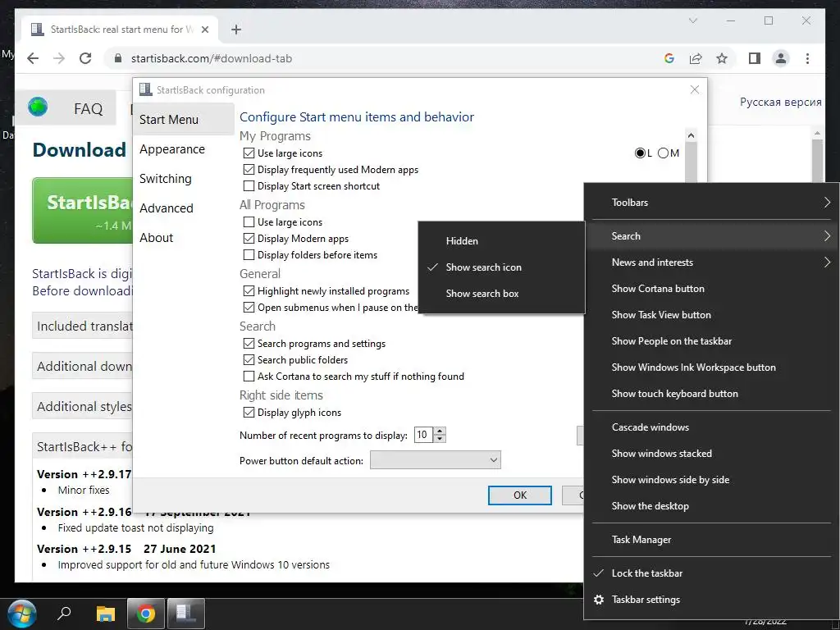840x630 pixels.
Task: Toggle Open submenus when I pause checkbox
Action: coord(249,308)
